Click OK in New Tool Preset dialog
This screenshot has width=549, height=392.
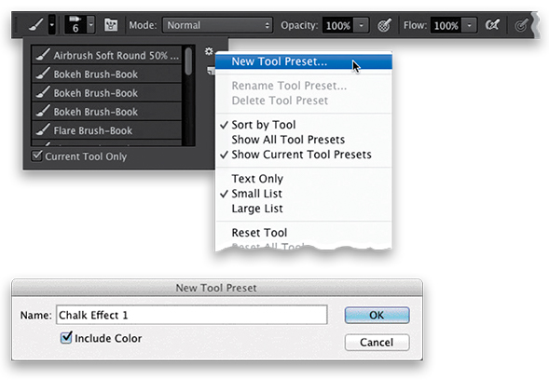point(377,315)
